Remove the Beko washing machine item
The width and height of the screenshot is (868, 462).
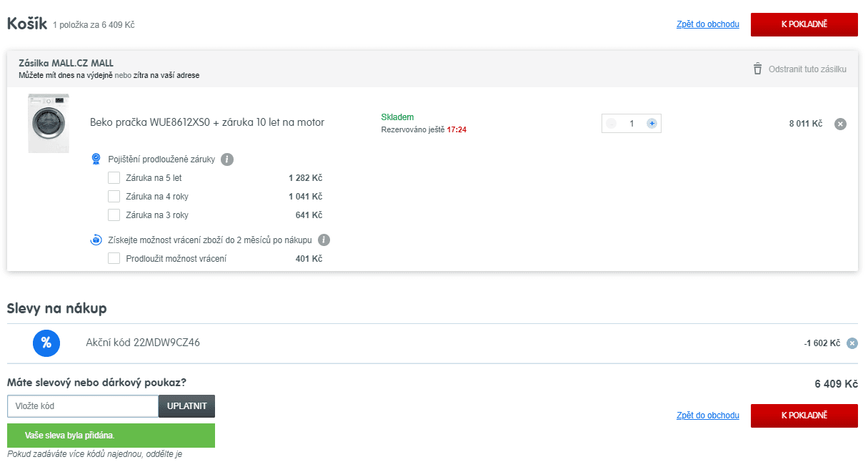[x=841, y=124]
